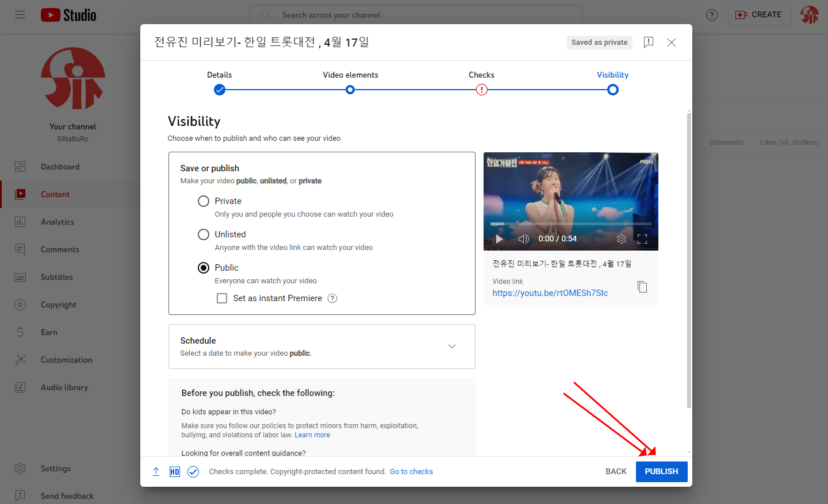Play the video preview

point(499,239)
